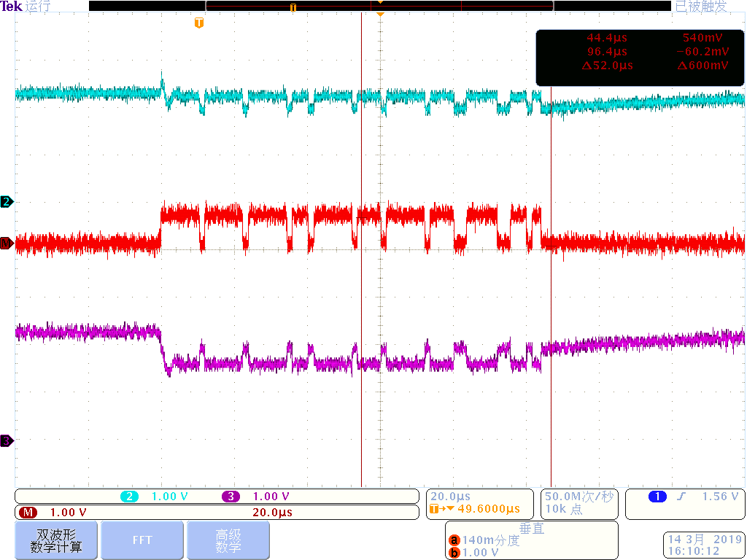Viewport: 747px width, 560px height.
Task: Select the 双波形数学计算 menu button
Action: click(56, 540)
